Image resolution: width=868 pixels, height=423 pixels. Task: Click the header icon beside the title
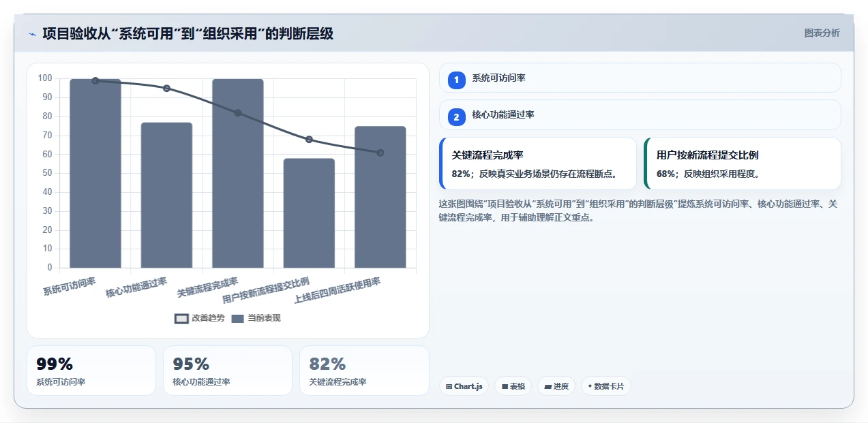[32, 33]
